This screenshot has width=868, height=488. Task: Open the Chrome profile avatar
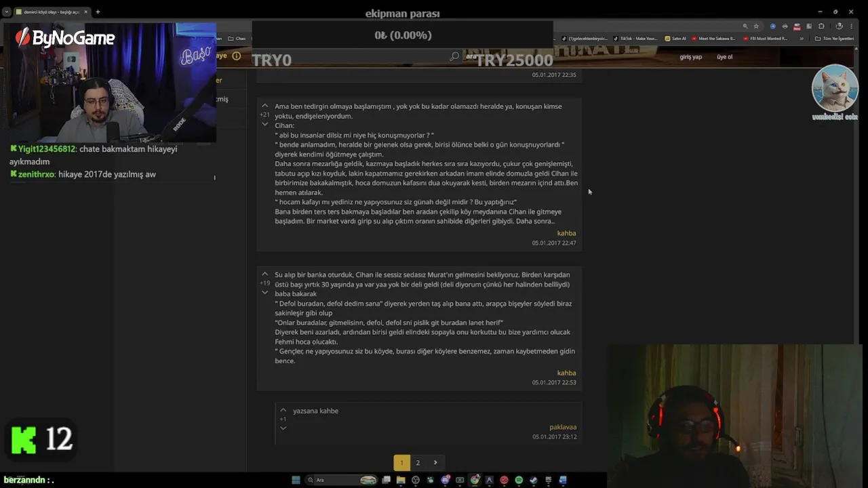coord(838,26)
